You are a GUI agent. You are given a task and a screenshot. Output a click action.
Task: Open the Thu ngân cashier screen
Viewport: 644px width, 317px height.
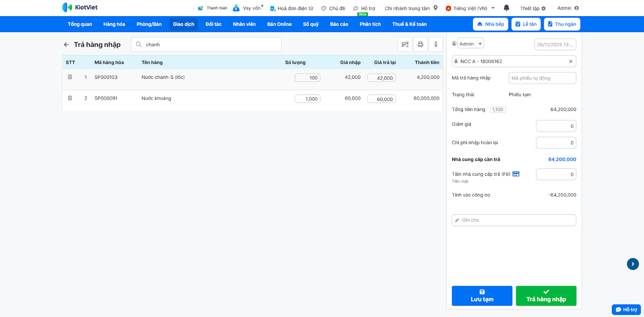click(562, 24)
